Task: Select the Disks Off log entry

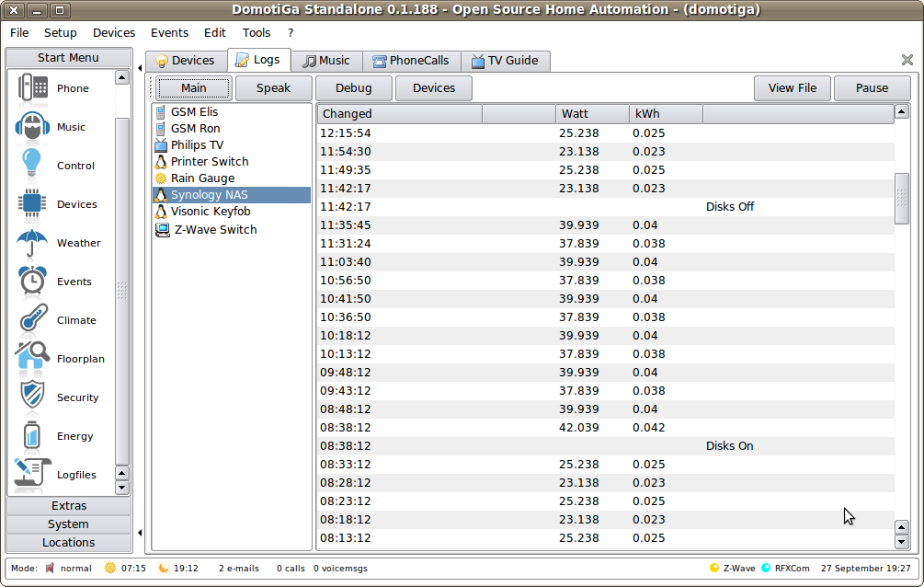Action: point(606,206)
